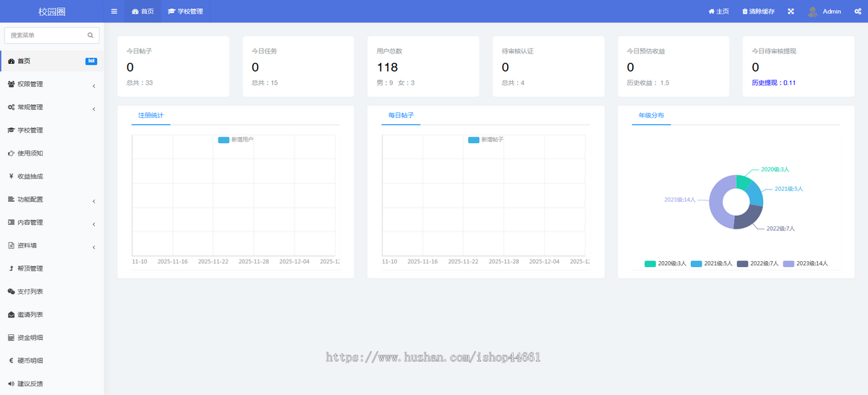Click the euro icon beside 硬币明细
868x395 pixels.
pyautogui.click(x=11, y=360)
